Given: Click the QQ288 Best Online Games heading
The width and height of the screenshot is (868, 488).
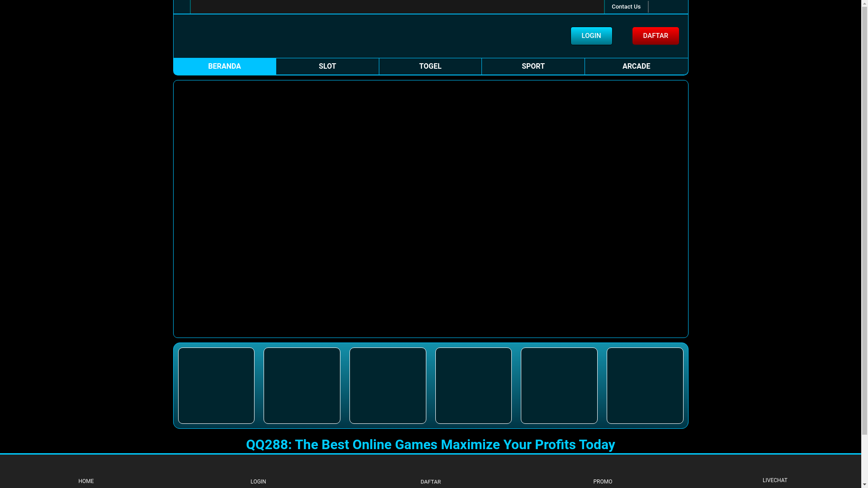Looking at the screenshot, I should click(x=430, y=445).
